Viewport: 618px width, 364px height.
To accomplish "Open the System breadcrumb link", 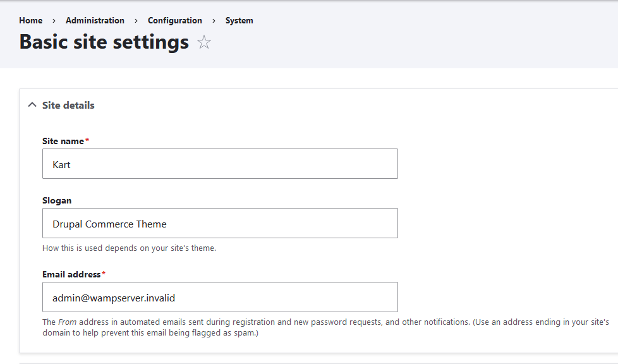I will coord(239,20).
